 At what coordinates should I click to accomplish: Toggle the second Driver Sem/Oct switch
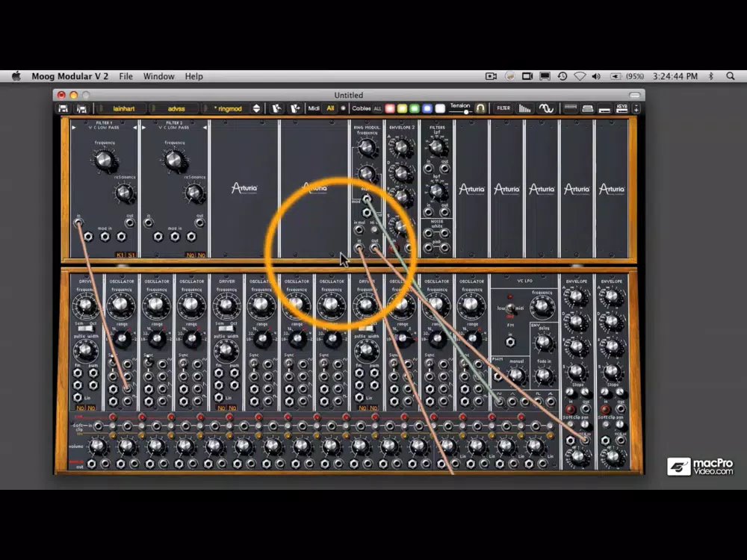click(x=226, y=329)
